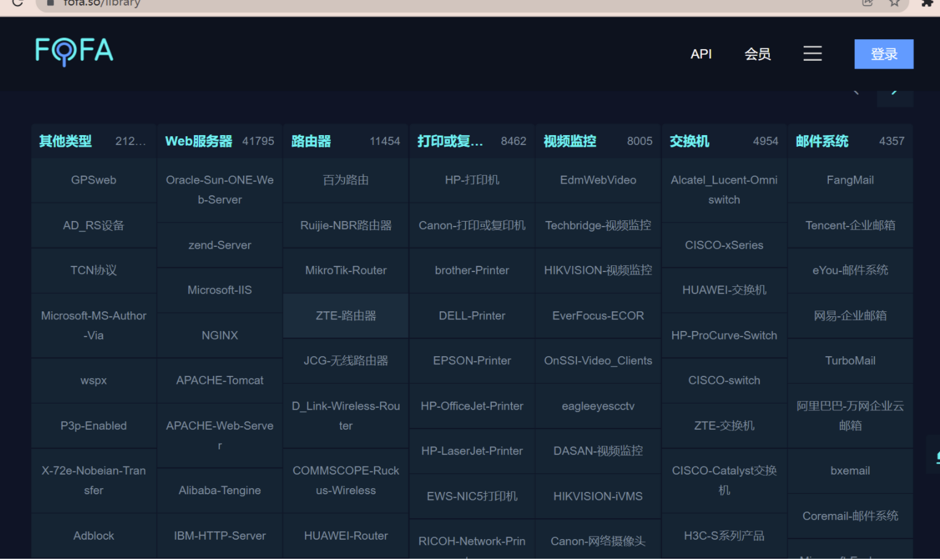The height and width of the screenshot is (560, 940).
Task: Select the 打印或复... category header
Action: 450,141
